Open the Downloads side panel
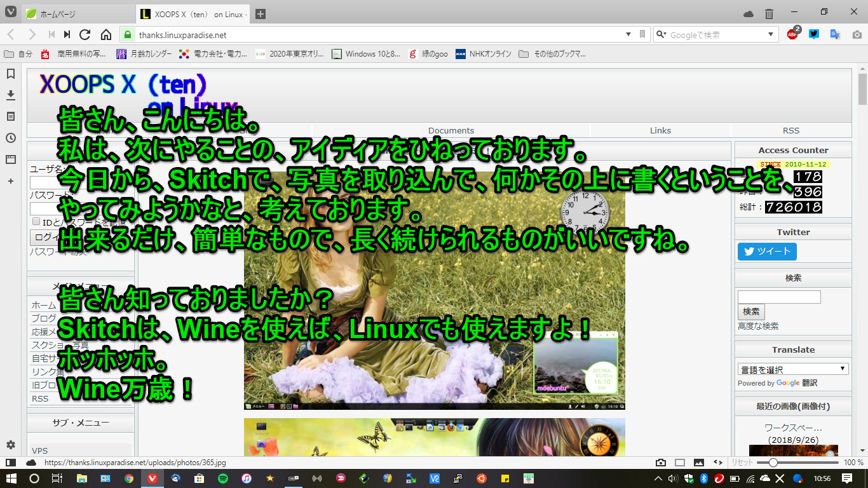The image size is (868, 488). pos(11,95)
